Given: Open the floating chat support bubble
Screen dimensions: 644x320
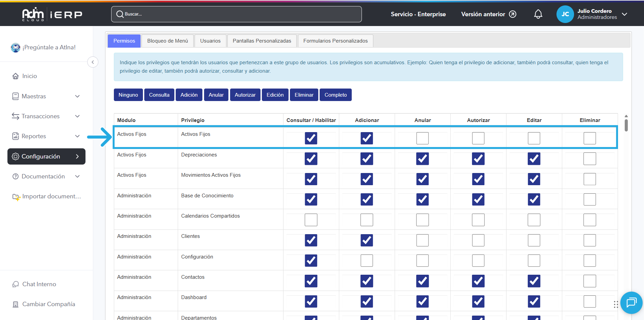Looking at the screenshot, I should tap(631, 302).
